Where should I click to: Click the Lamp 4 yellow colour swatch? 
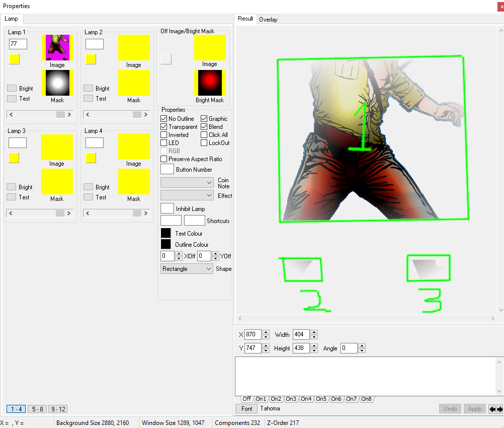coord(91,158)
